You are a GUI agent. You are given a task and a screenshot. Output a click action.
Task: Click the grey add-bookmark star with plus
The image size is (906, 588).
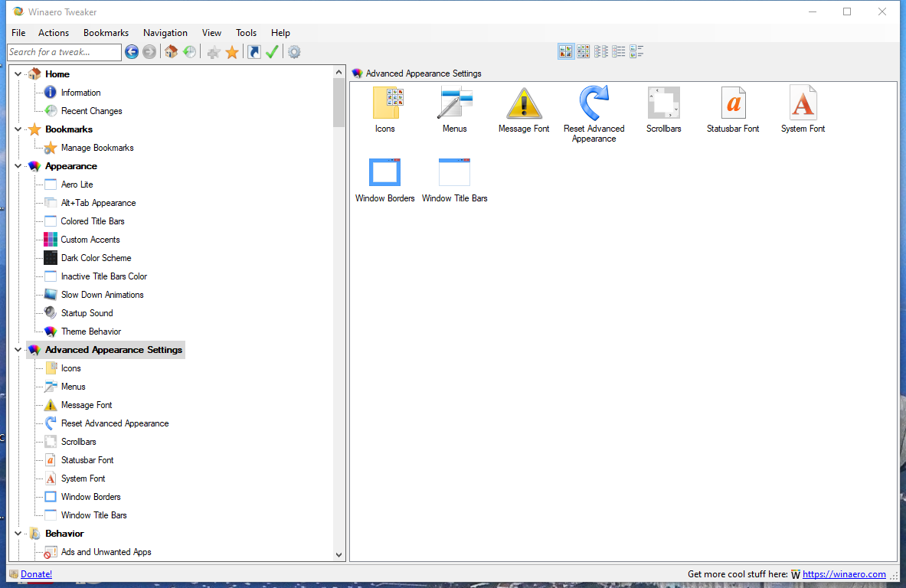[214, 53]
